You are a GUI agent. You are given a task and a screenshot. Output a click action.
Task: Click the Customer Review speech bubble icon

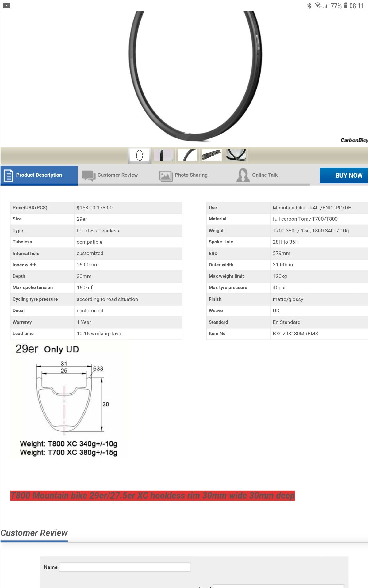point(89,176)
